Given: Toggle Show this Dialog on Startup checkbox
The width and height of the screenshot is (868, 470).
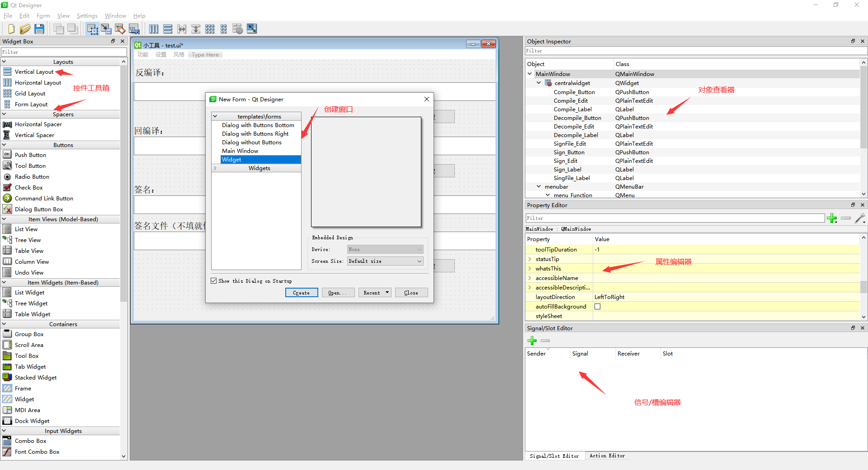Looking at the screenshot, I should 214,281.
